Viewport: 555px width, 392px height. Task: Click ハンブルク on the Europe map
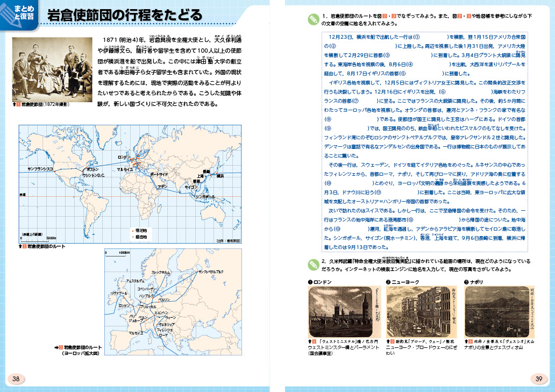(146, 296)
